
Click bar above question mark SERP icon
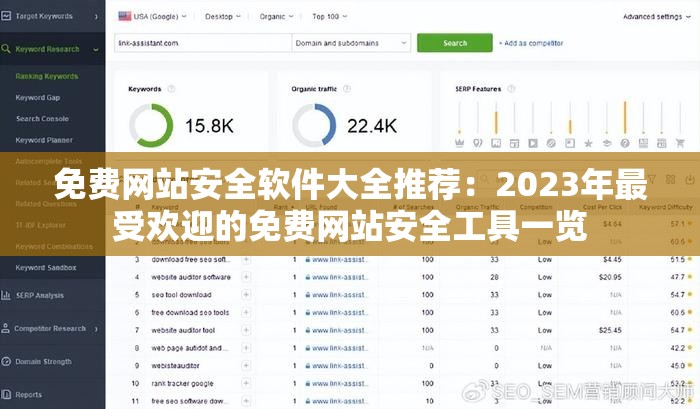(625, 118)
